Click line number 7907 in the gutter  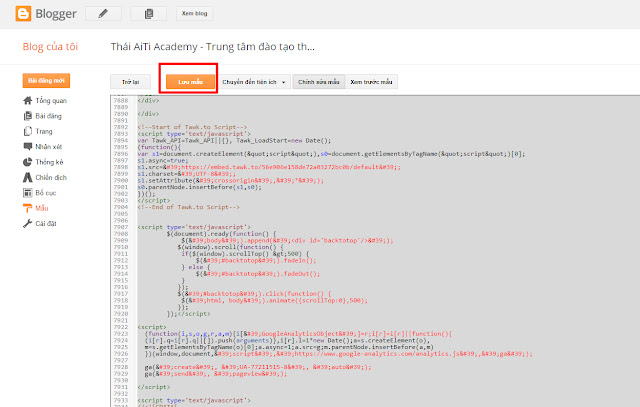tap(120, 227)
